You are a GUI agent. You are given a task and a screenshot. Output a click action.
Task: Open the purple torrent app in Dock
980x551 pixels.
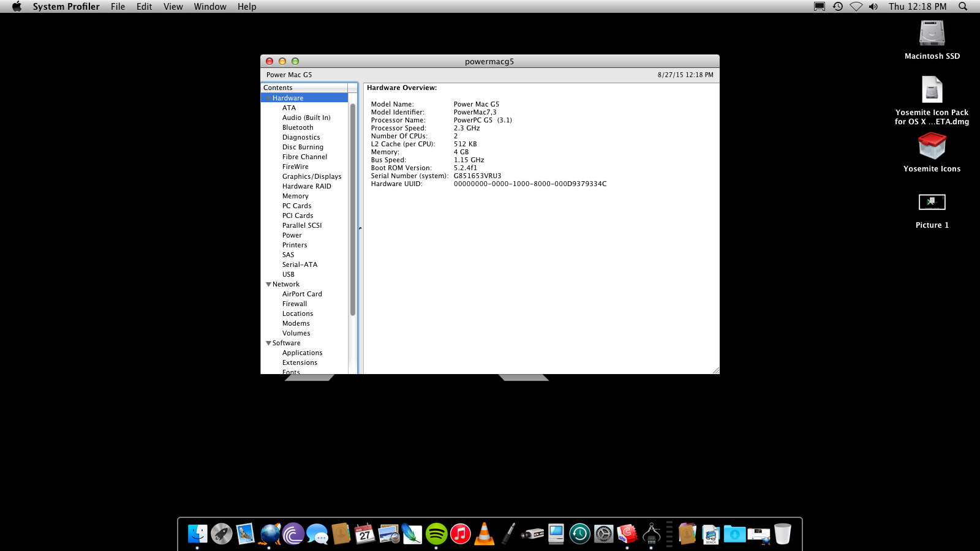293,534
